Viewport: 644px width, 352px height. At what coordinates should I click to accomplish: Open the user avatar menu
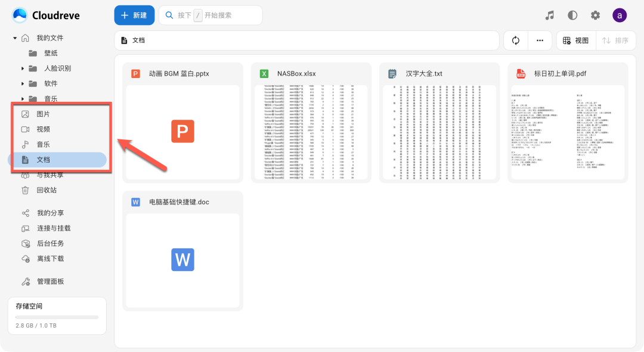620,15
